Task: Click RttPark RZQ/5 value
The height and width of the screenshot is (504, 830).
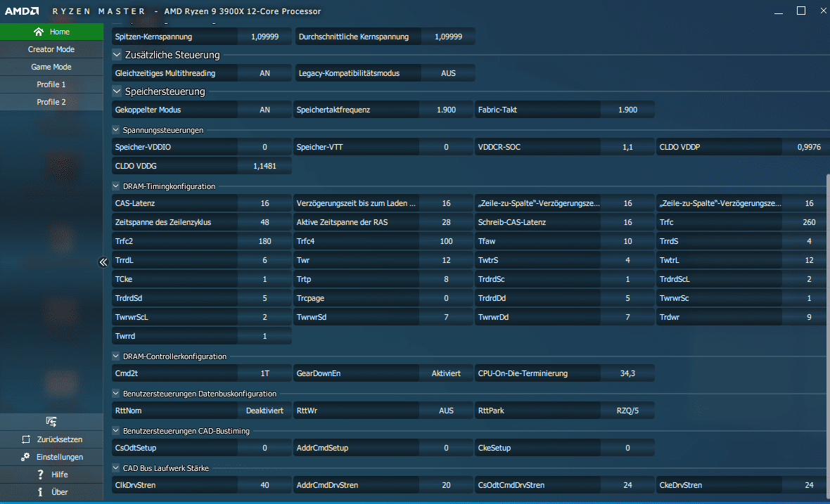Action: (628, 411)
